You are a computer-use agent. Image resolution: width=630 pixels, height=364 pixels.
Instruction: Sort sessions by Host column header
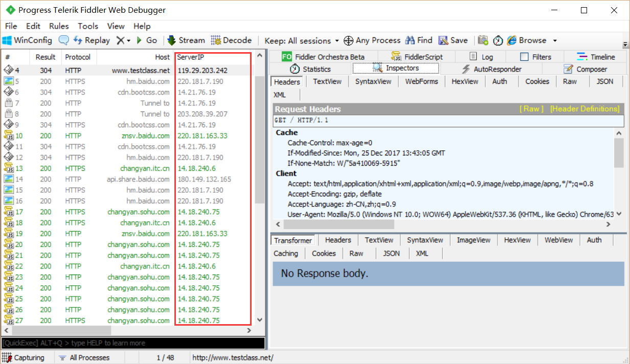tap(135, 57)
